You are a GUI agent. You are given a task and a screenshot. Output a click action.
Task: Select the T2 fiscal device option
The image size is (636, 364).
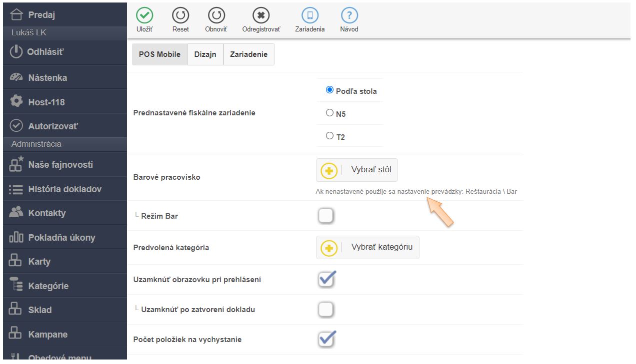329,136
